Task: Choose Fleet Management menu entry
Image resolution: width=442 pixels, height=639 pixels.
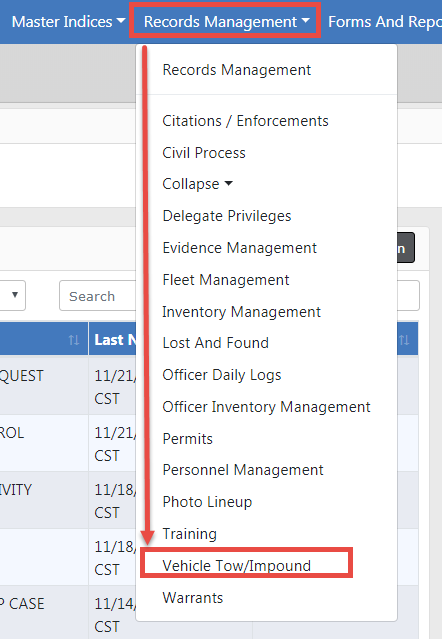Action: point(226,280)
